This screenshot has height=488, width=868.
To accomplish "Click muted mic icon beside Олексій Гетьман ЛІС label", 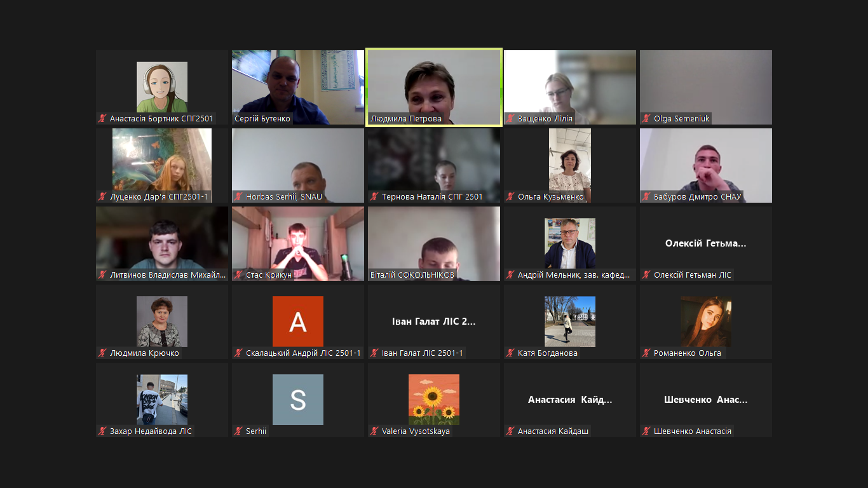I will (646, 275).
